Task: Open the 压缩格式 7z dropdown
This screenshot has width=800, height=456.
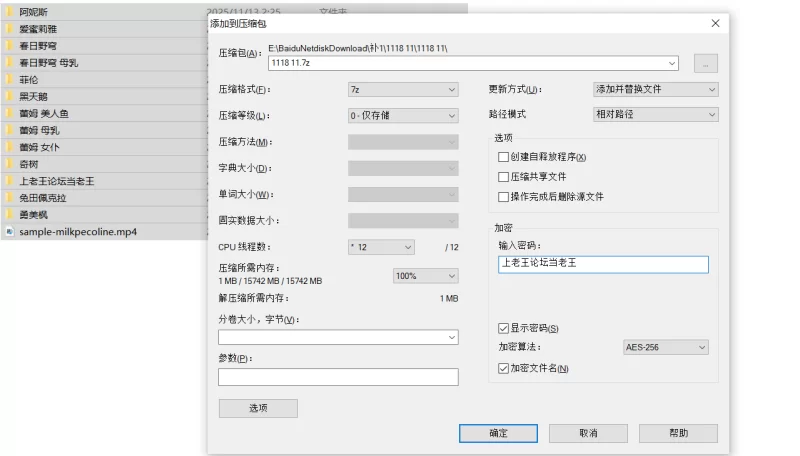Action: click(403, 89)
